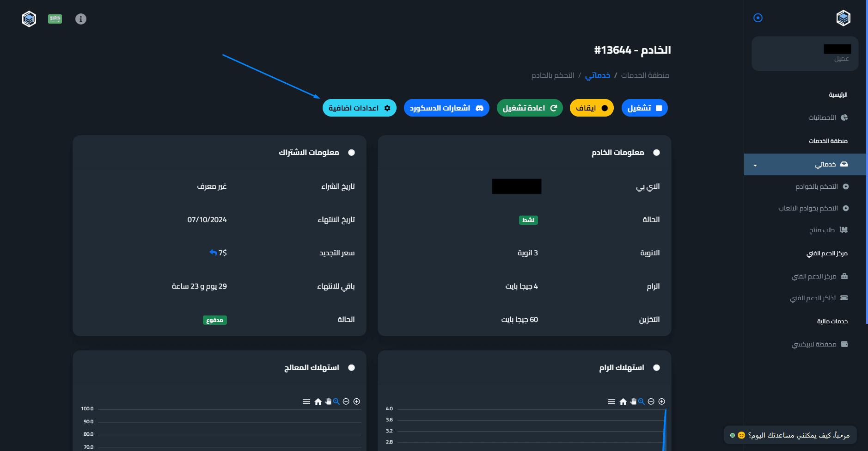Click the top-left cube logo
The image size is (868, 451).
pyautogui.click(x=29, y=19)
